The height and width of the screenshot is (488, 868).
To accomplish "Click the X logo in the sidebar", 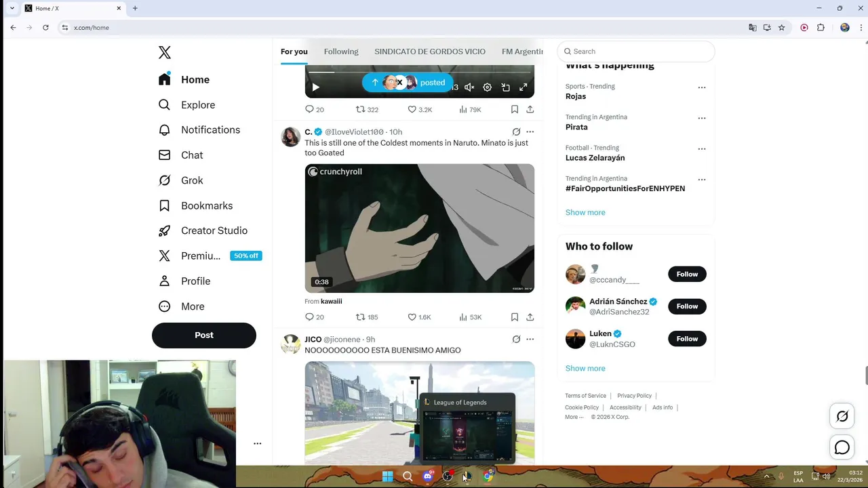I will tap(165, 52).
